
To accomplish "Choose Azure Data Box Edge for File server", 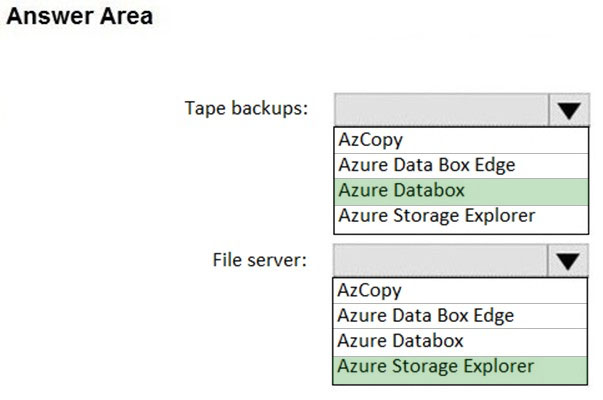I will pos(460,316).
